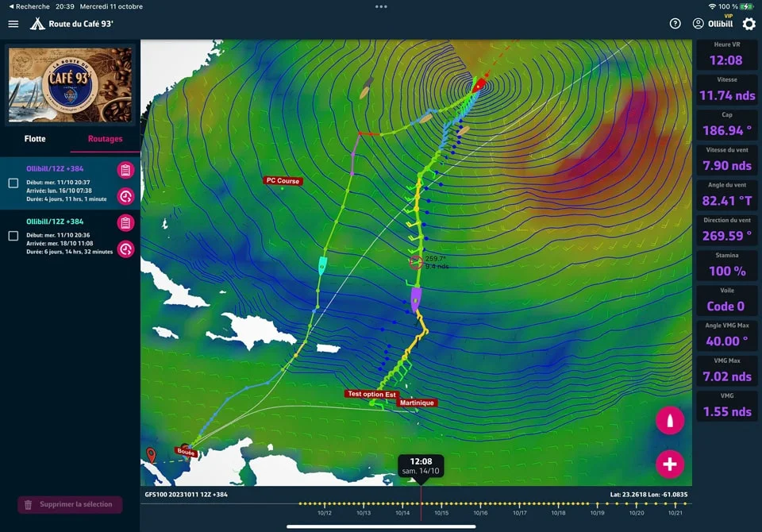Click VMG Max 7.02 nds
Screen dimensions: 762x532
tap(727, 376)
